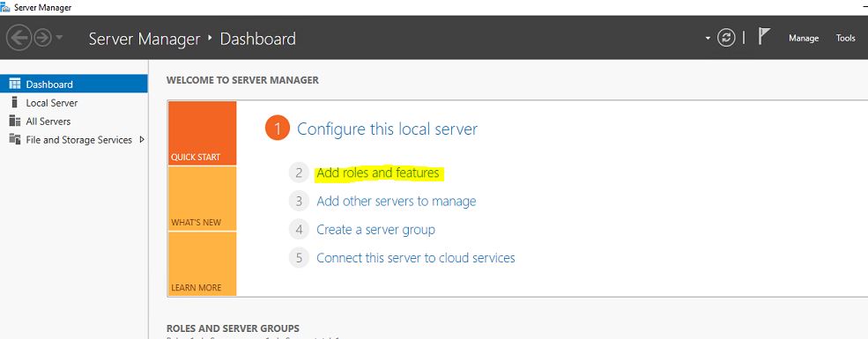The image size is (868, 339).
Task: Open the navigation history dropdown arrow
Action: (59, 38)
